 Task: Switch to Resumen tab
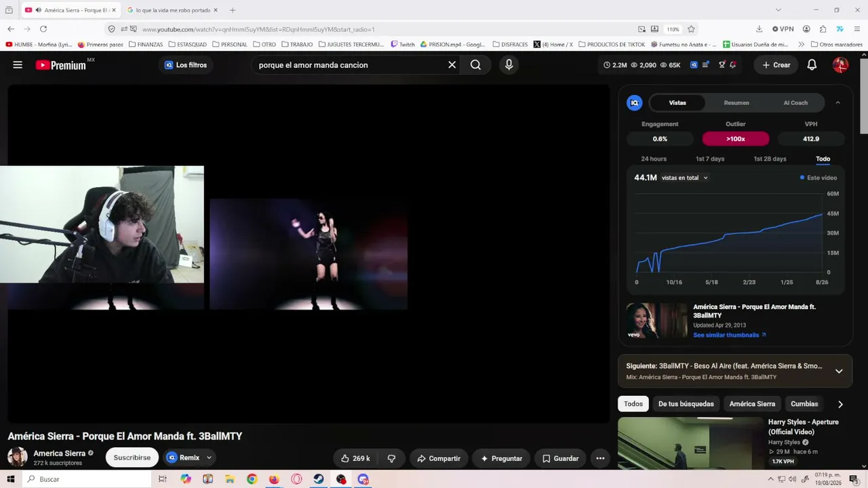[x=736, y=103]
